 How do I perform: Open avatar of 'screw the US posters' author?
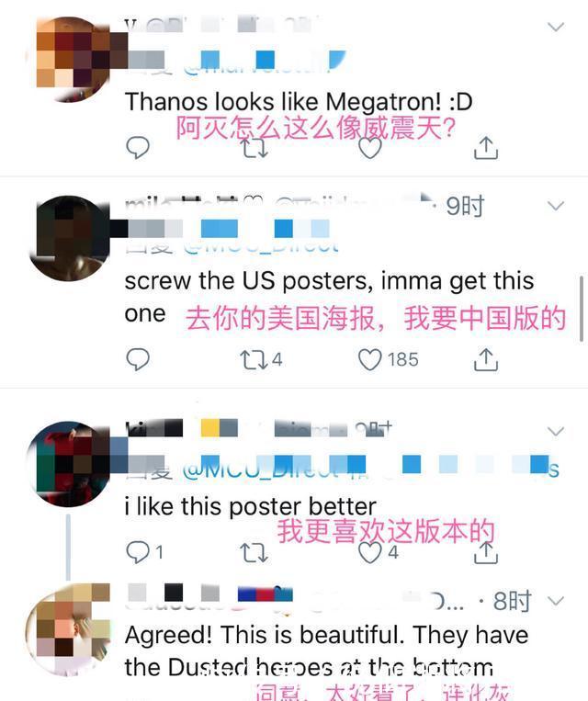coord(69,238)
